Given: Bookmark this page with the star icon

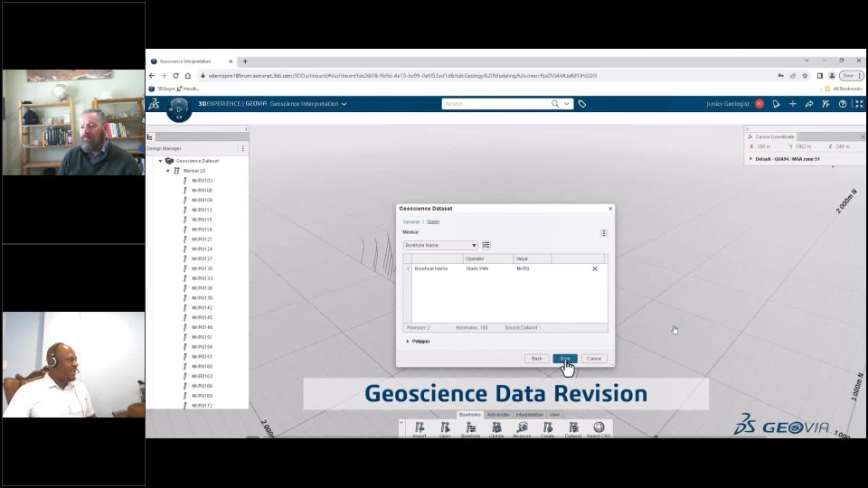Looking at the screenshot, I should pos(806,76).
